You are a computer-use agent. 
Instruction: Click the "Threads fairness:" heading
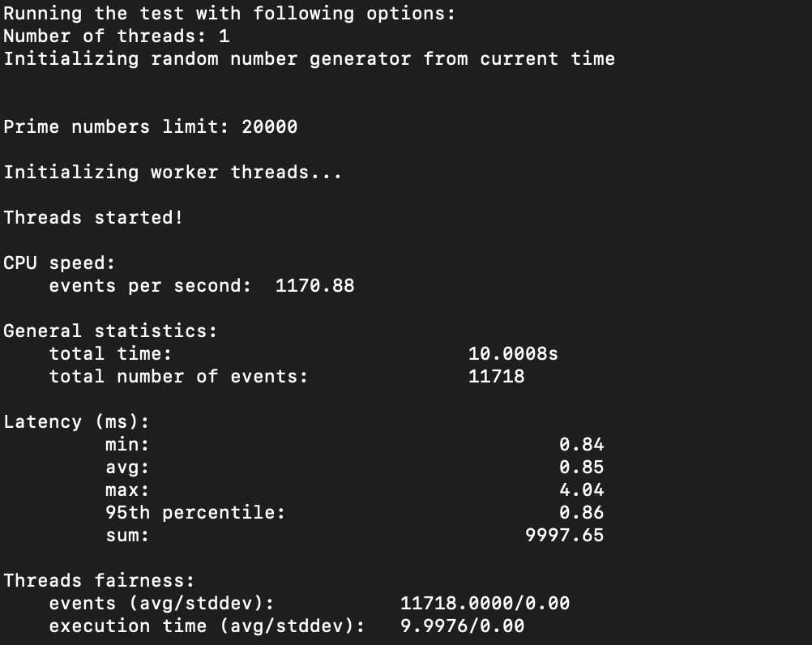(99, 581)
